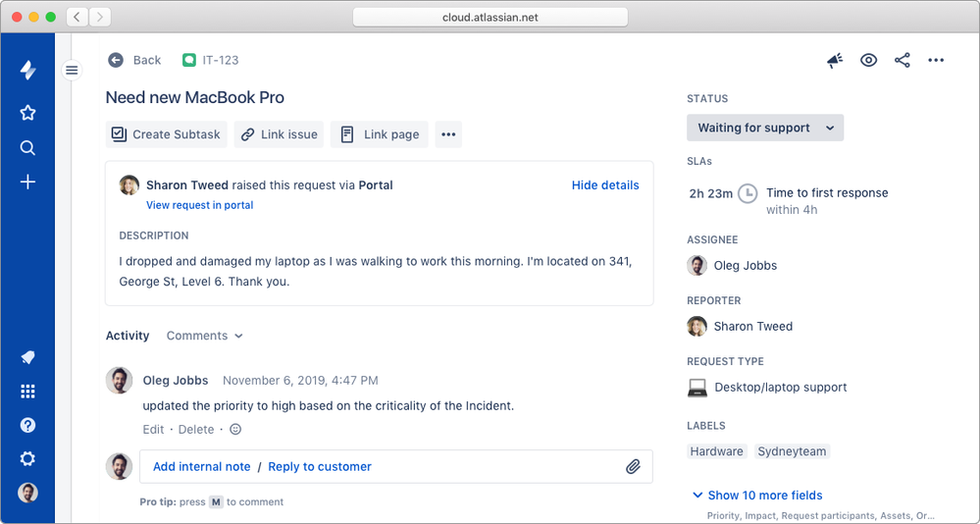
Task: Click the Need new MacBook Pro title
Action: [x=195, y=97]
